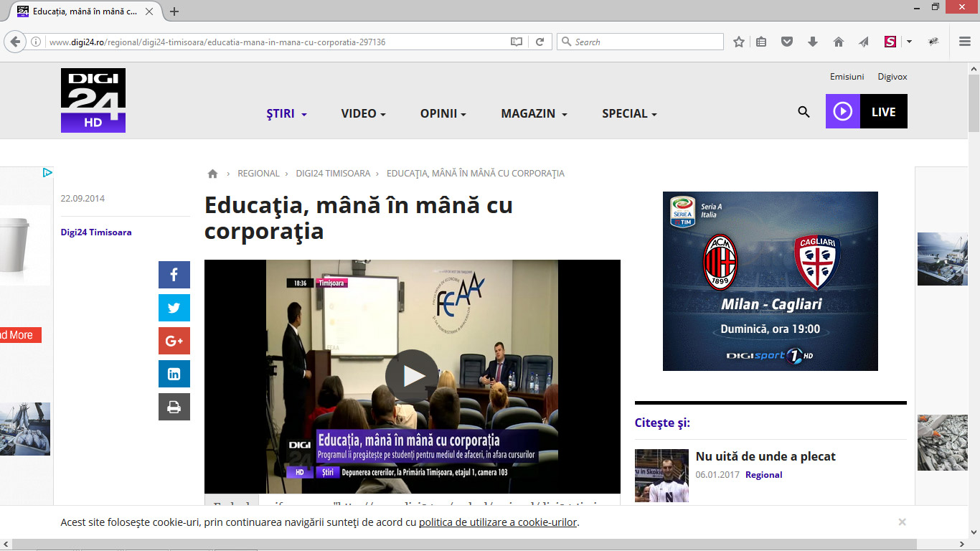The height and width of the screenshot is (551, 980).
Task: Open the Digivox link
Action: (x=892, y=77)
